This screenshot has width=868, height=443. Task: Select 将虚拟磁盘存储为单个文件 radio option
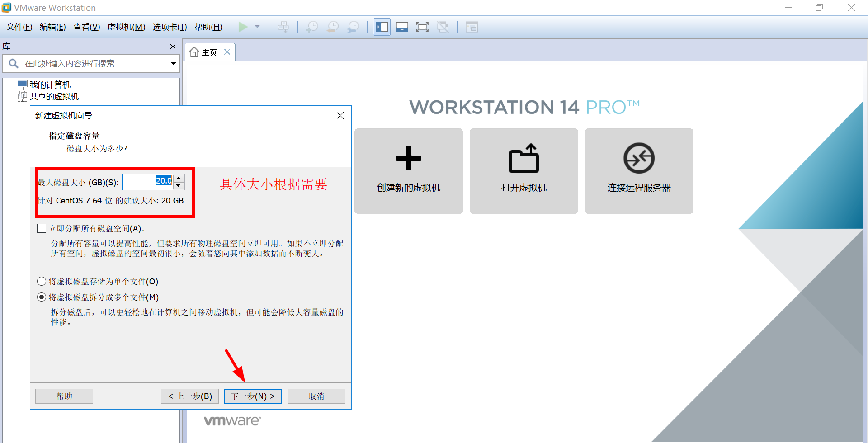coord(42,281)
